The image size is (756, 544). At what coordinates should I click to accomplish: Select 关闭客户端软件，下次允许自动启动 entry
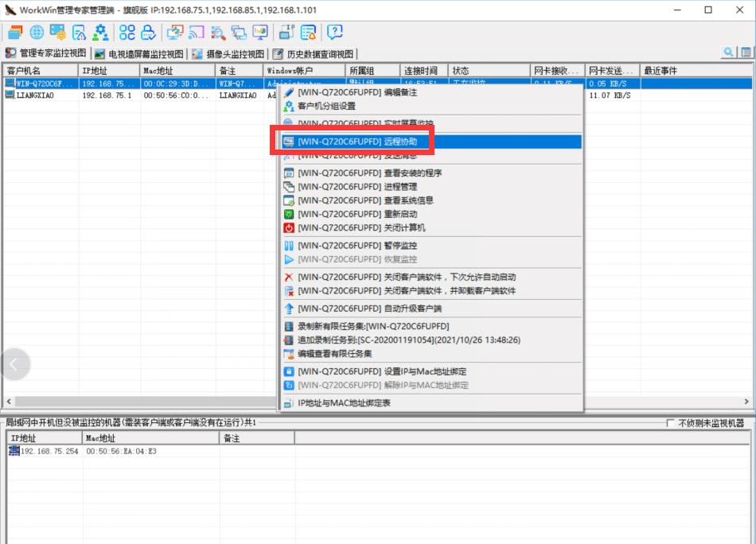431,277
